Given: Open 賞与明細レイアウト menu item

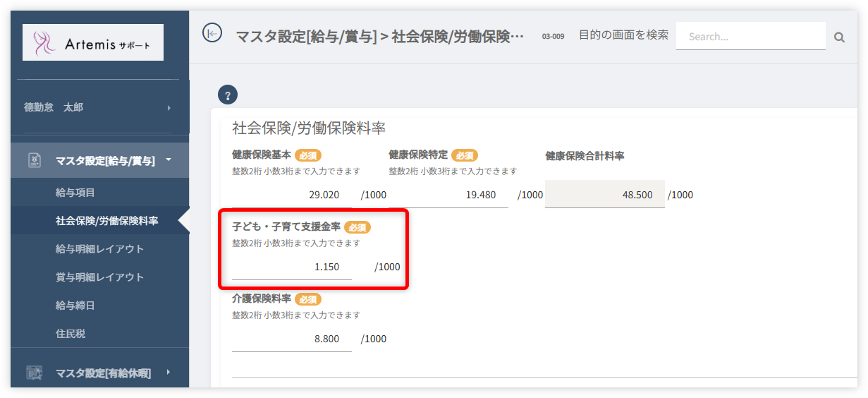Looking at the screenshot, I should pyautogui.click(x=99, y=277).
